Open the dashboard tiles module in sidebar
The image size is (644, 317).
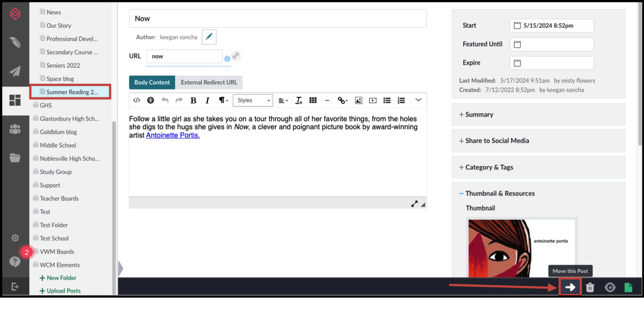(x=15, y=100)
